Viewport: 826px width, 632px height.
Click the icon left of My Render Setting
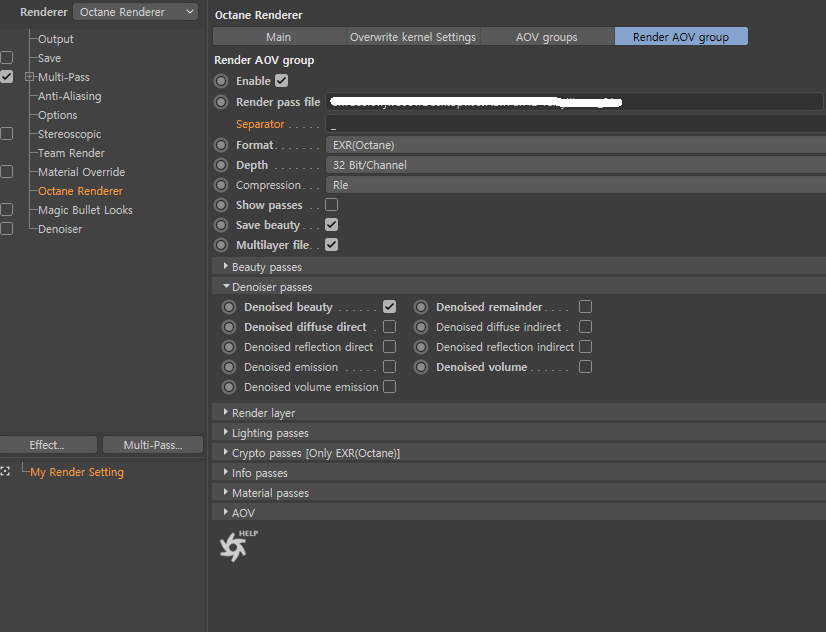5,471
